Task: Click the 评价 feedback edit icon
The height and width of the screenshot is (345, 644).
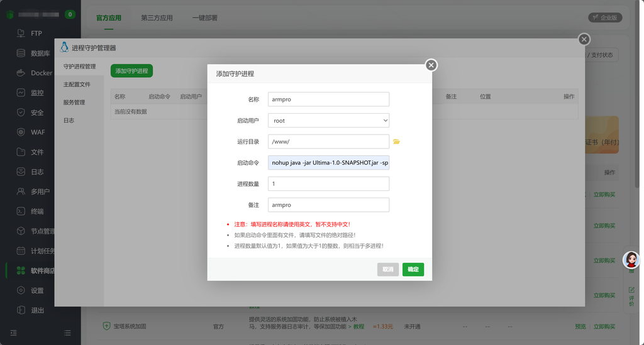Action: [631, 290]
